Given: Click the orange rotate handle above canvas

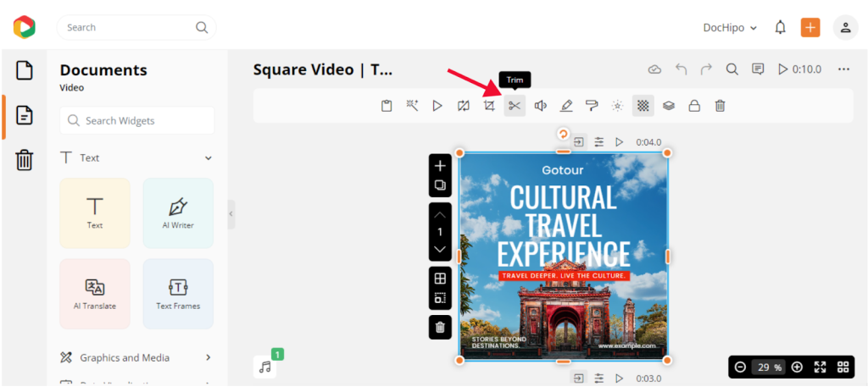Looking at the screenshot, I should [x=563, y=134].
